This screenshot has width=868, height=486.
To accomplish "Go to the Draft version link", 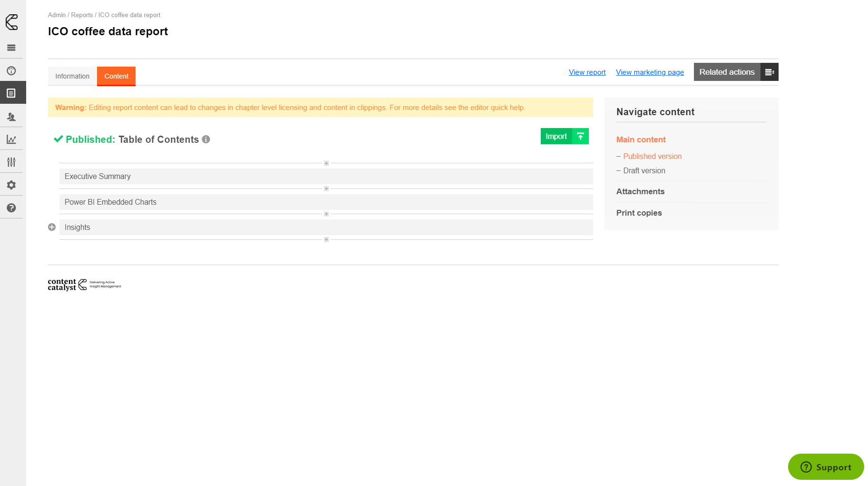I will point(645,170).
